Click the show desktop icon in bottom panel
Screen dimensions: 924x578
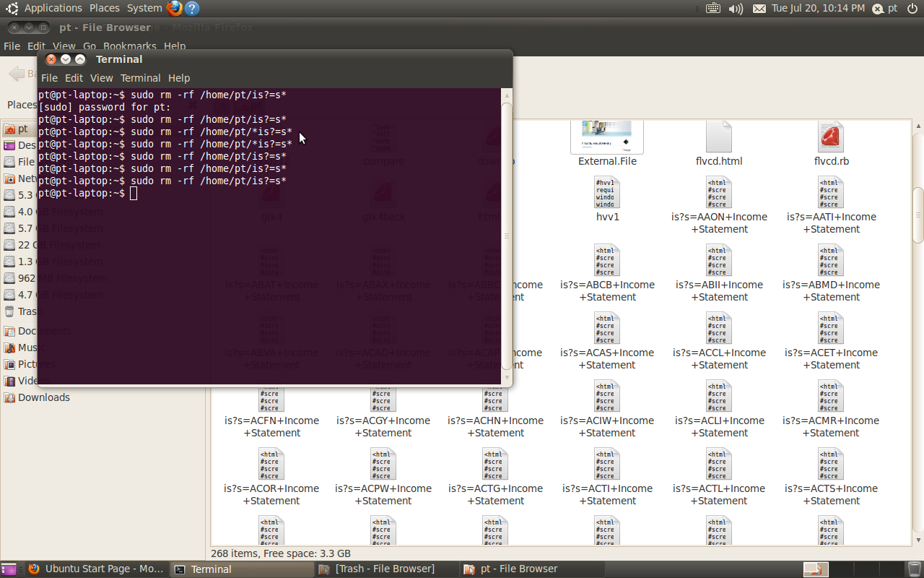pyautogui.click(x=7, y=569)
